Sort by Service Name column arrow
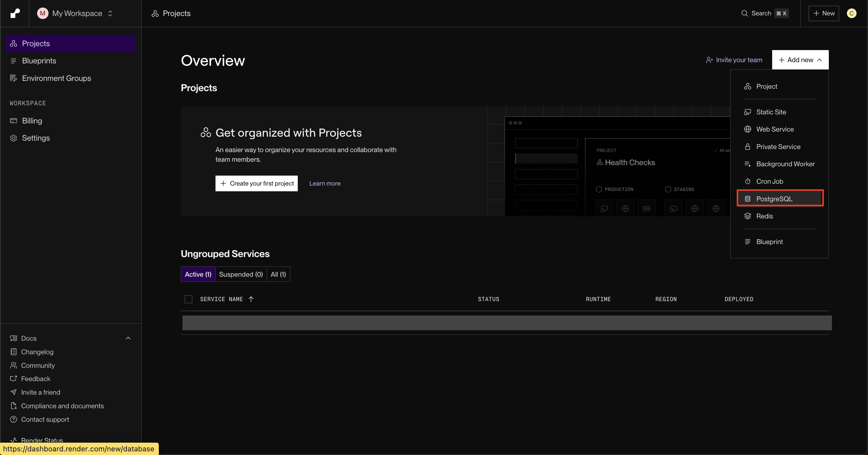This screenshot has height=455, width=868. 251,299
